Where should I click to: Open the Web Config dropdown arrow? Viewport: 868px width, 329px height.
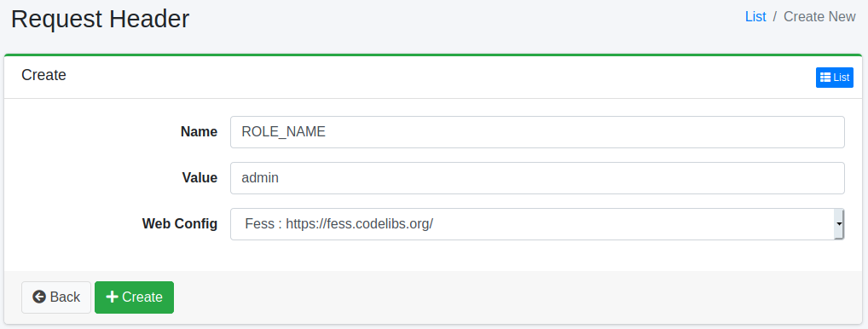click(839, 224)
